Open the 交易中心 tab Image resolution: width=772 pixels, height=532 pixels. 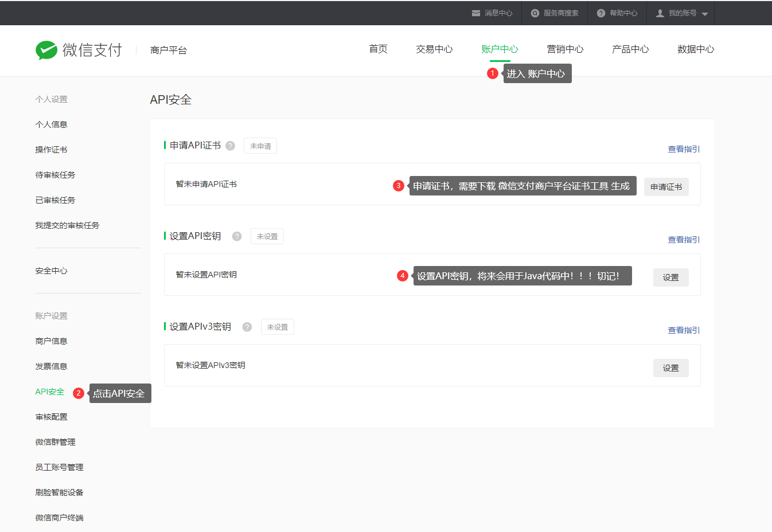(434, 49)
